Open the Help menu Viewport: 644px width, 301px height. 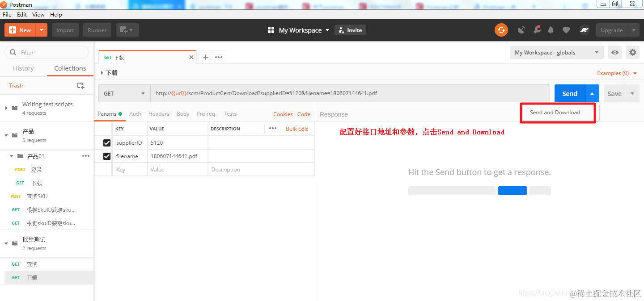point(56,14)
